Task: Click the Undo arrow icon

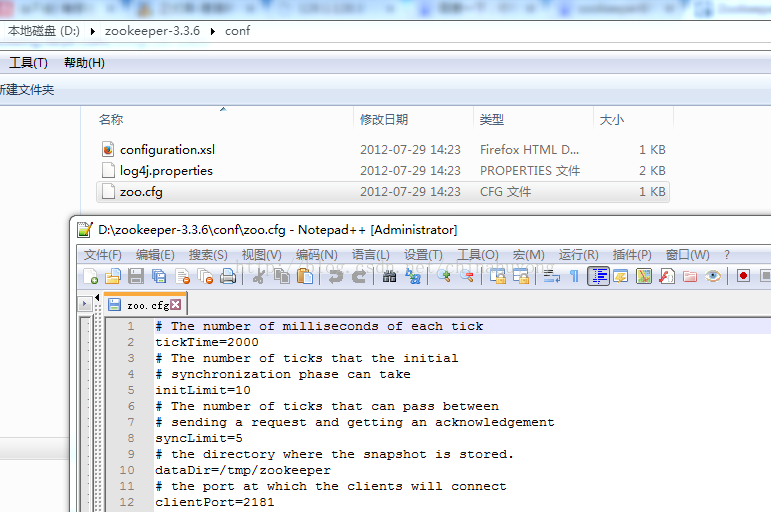Action: click(335, 276)
